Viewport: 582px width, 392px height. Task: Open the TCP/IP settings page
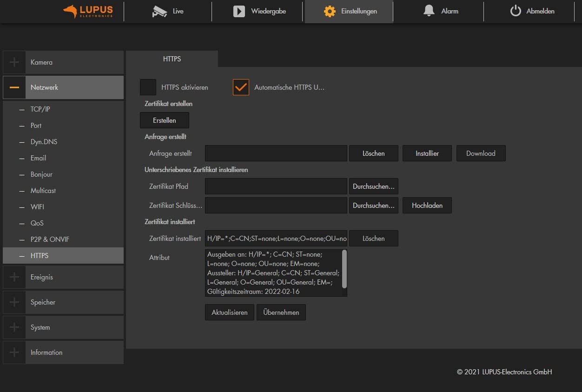pyautogui.click(x=63, y=109)
